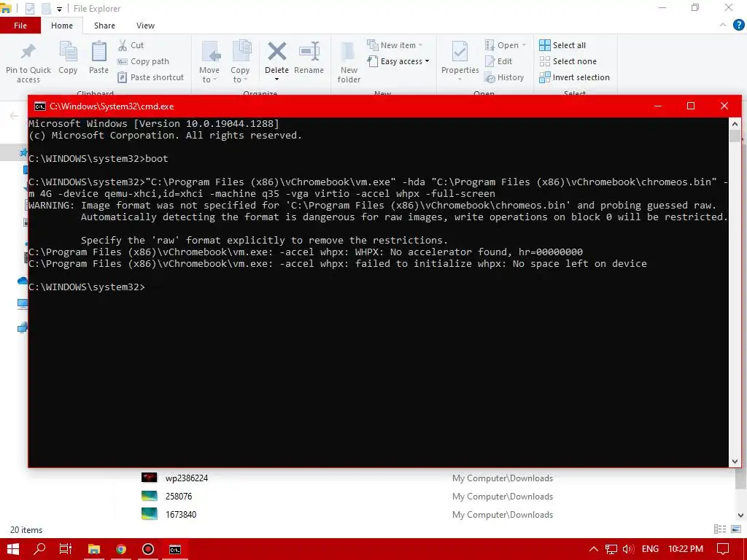Screen dimensions: 747x560
Task: Open the New item dropdown
Action: point(395,45)
